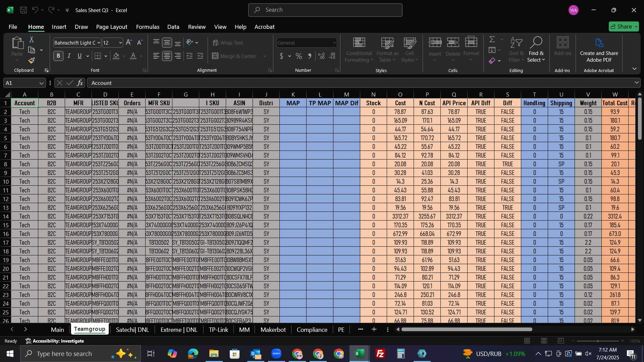644x362 pixels.
Task: Open Find & Select menu
Action: (536, 50)
